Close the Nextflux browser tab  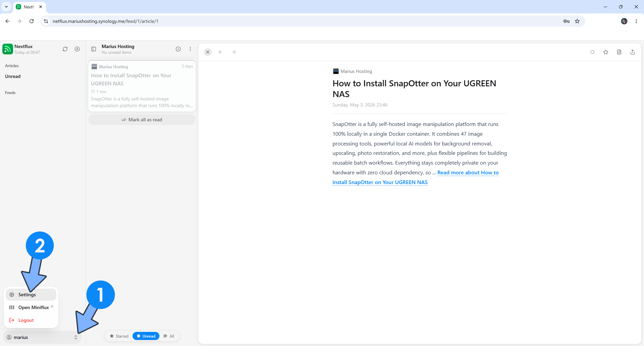pos(41,7)
